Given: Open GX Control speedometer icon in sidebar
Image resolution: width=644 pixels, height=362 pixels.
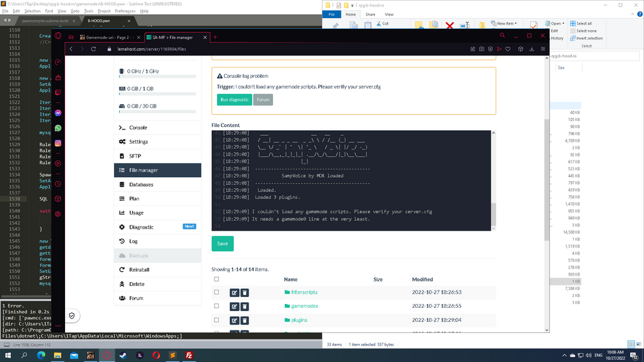Looking at the screenshot, I should [58, 62].
